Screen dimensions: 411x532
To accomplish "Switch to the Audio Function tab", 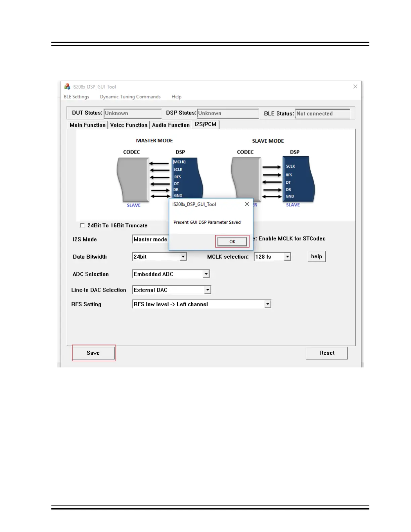I will 171,125.
